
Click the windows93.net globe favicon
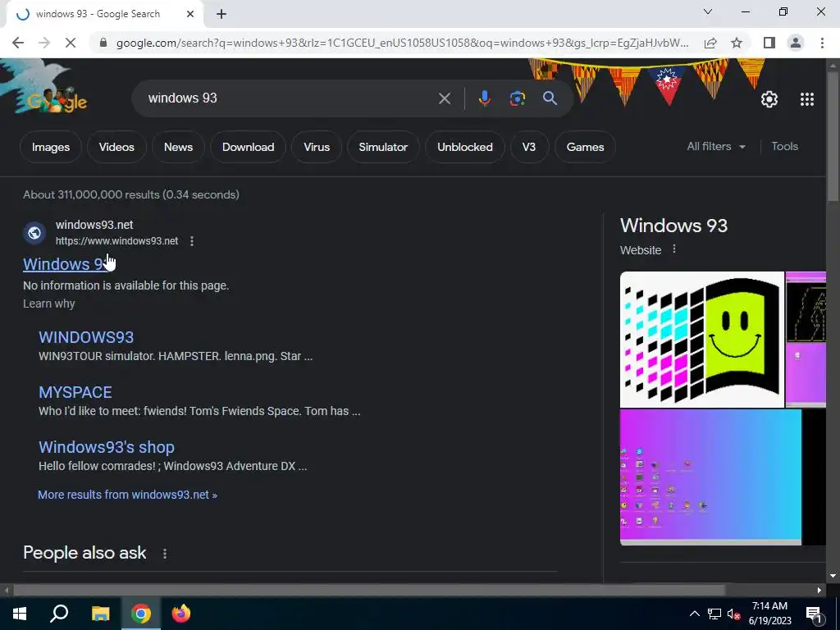tap(34, 233)
